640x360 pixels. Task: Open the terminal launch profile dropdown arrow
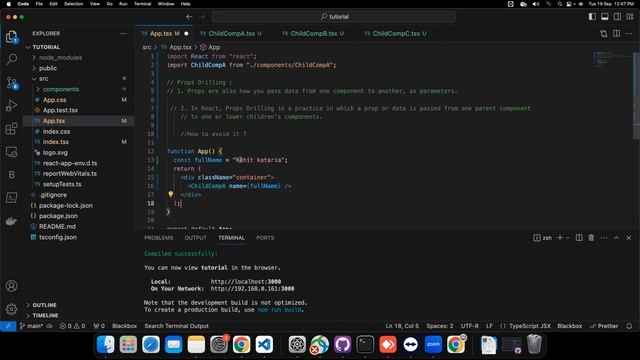click(x=568, y=238)
